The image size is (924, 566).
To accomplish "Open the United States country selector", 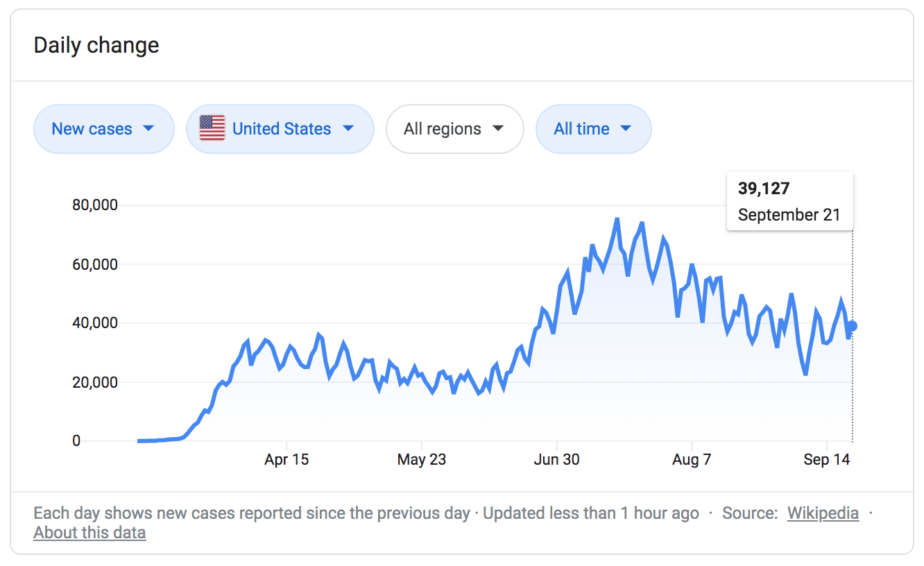I will coord(280,129).
